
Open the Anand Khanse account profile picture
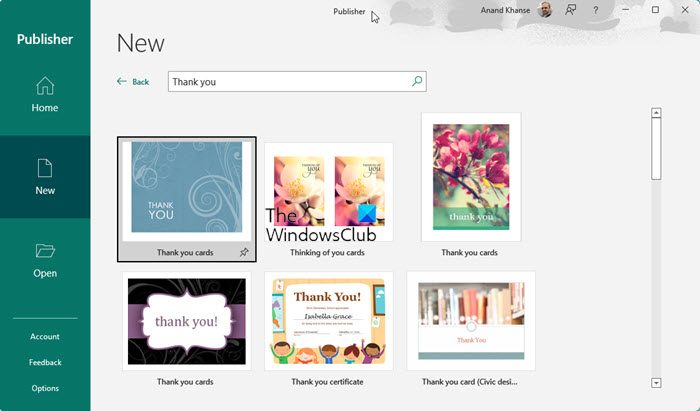tap(545, 9)
